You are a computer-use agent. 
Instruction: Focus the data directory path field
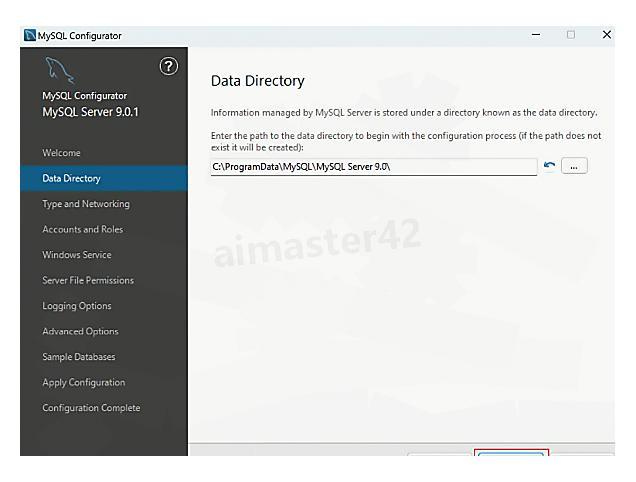(374, 167)
